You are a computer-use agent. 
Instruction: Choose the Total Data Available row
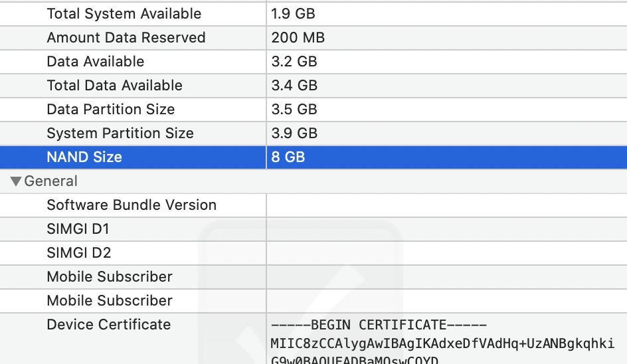[x=114, y=86]
